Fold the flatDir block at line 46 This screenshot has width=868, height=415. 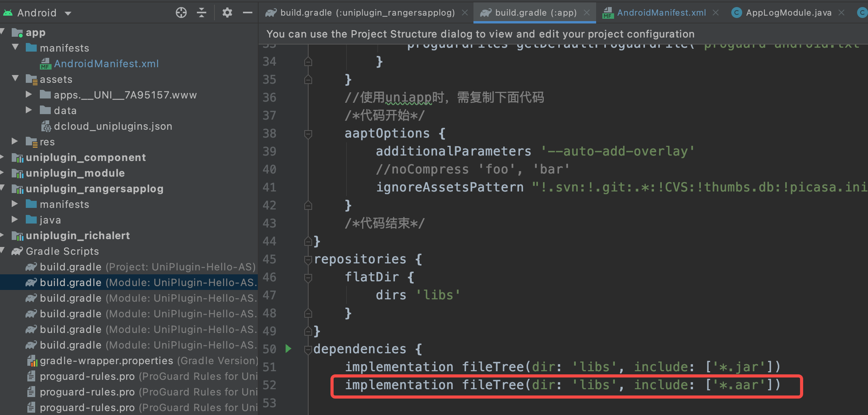coord(308,277)
